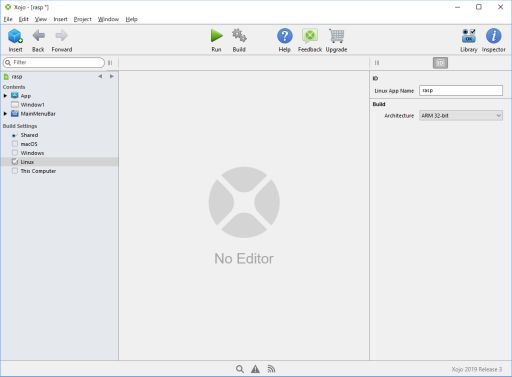Click the This Computer label
512x377 pixels.
point(38,171)
